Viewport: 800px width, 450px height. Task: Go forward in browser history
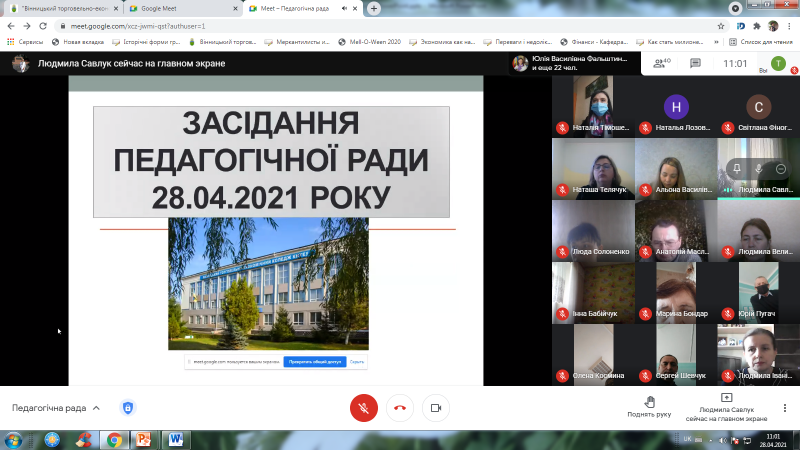(27, 26)
